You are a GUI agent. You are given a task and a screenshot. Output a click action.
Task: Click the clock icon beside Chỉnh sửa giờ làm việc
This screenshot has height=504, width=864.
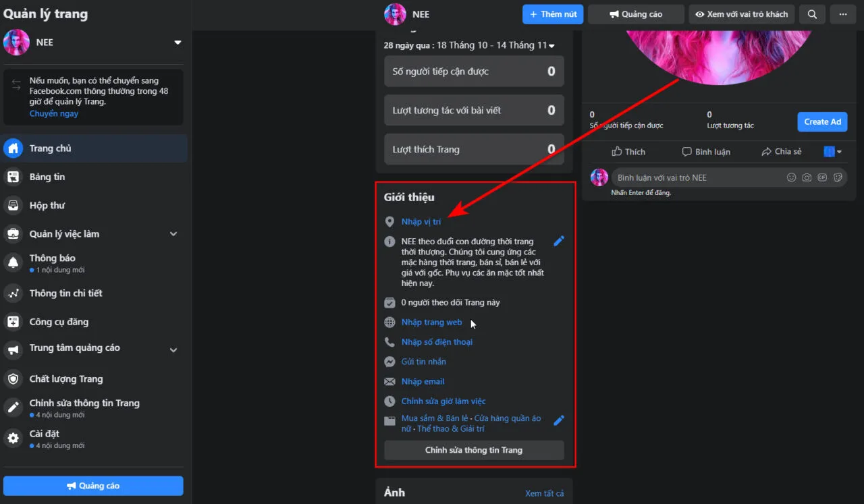389,401
